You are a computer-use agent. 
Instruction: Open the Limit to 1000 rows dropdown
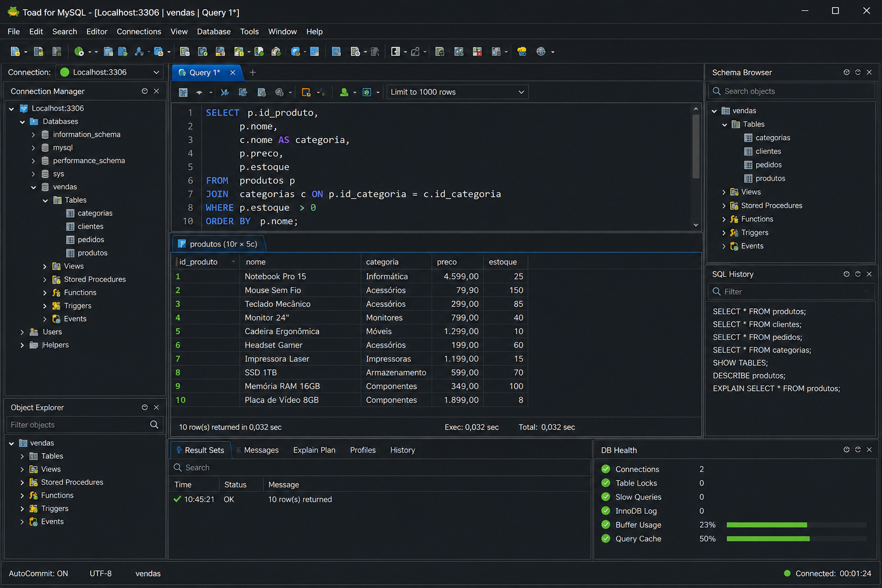click(x=457, y=92)
